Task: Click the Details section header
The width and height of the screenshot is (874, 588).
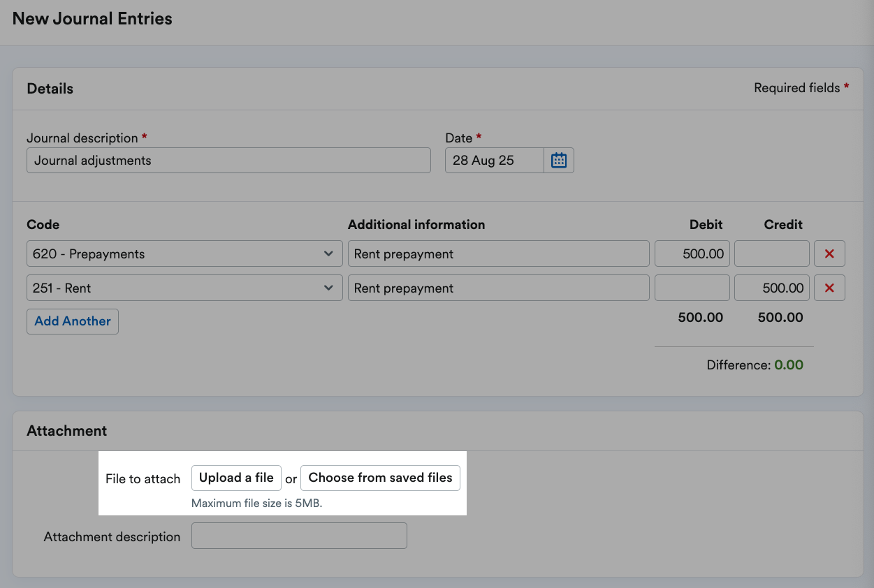Action: (x=50, y=89)
